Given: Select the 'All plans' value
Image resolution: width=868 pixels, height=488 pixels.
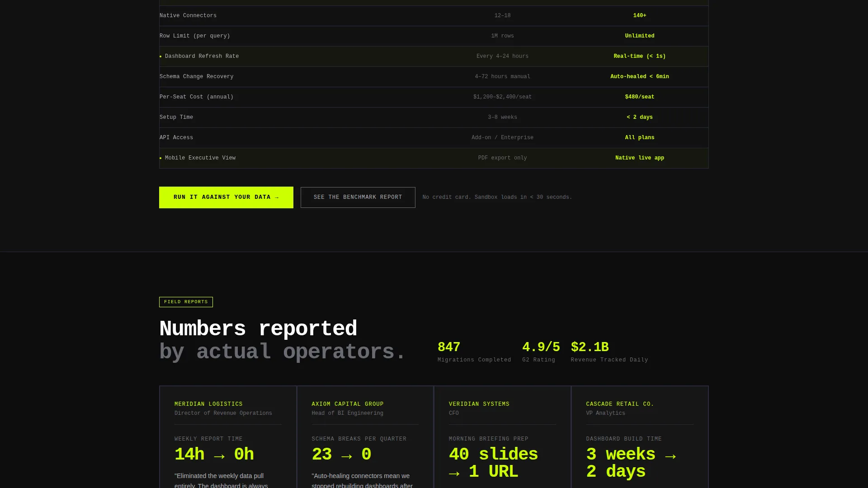Looking at the screenshot, I should [639, 138].
